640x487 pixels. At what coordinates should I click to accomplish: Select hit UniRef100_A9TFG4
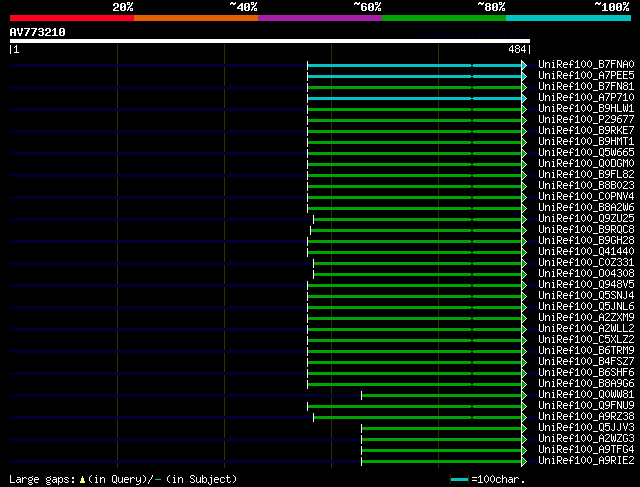[586, 450]
